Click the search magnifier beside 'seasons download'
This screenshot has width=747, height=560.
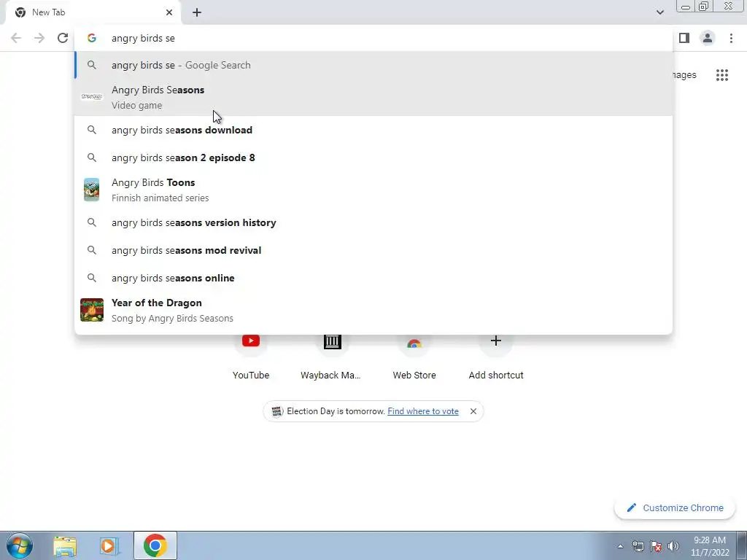pyautogui.click(x=91, y=130)
